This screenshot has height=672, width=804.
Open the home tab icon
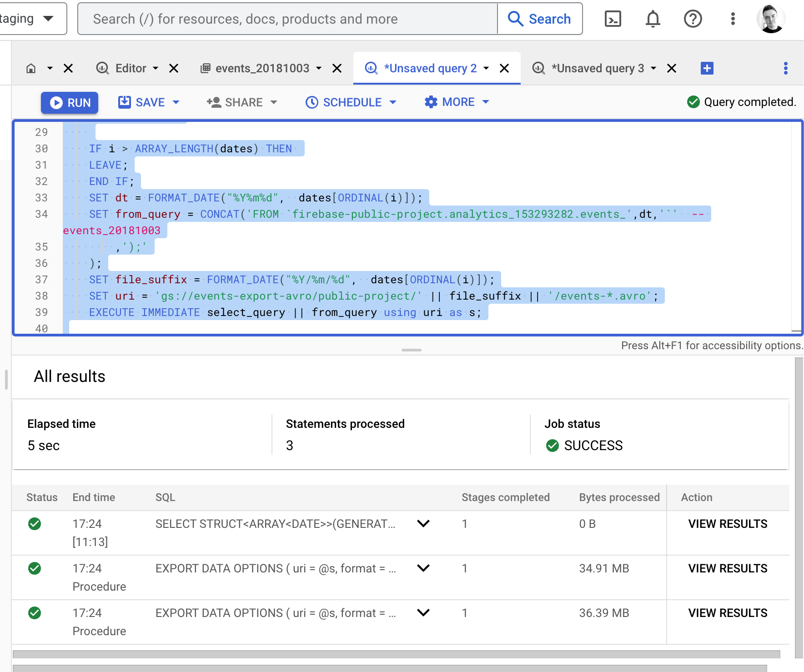point(31,69)
